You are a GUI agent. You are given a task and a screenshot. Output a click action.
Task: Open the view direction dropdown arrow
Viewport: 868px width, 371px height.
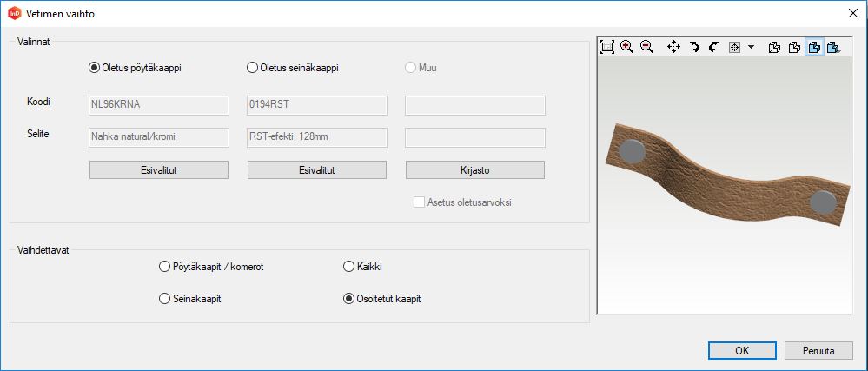tap(751, 47)
